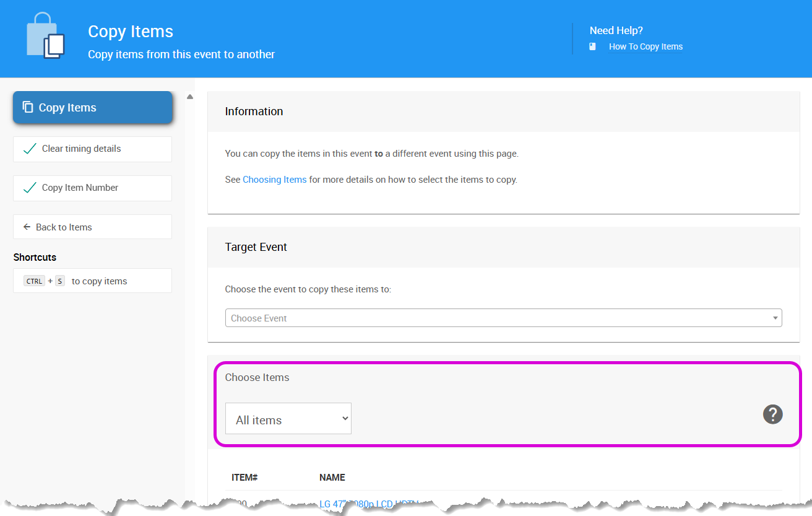Expand the All items selector
Viewport: 812px width, 516px height.
tap(288, 419)
